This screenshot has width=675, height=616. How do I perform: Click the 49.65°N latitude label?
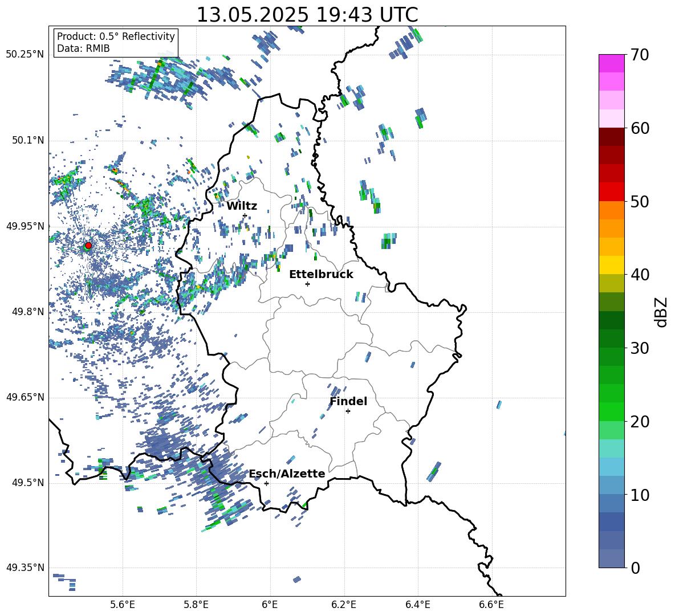click(25, 397)
